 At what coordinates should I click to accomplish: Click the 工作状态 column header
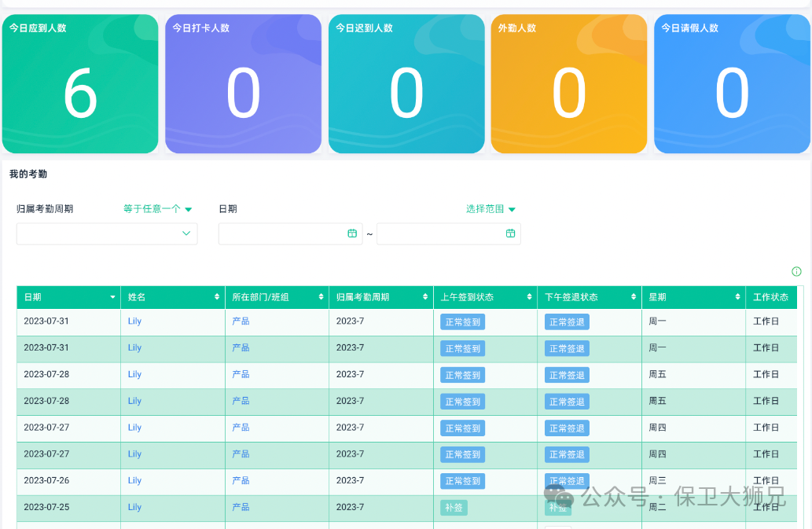pyautogui.click(x=770, y=297)
